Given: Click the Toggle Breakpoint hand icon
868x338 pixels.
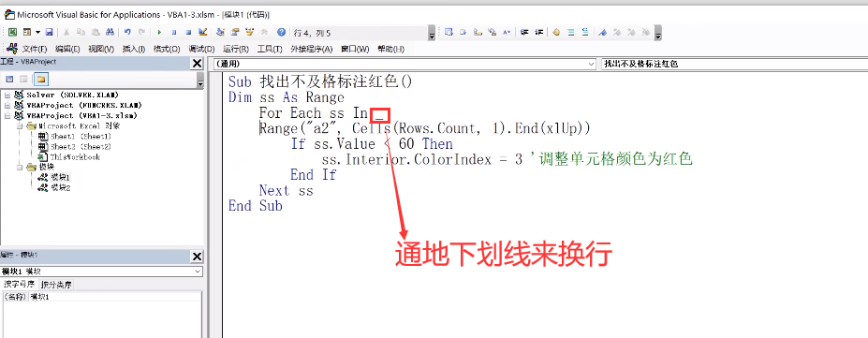Looking at the screenshot, I should pyautogui.click(x=556, y=33).
